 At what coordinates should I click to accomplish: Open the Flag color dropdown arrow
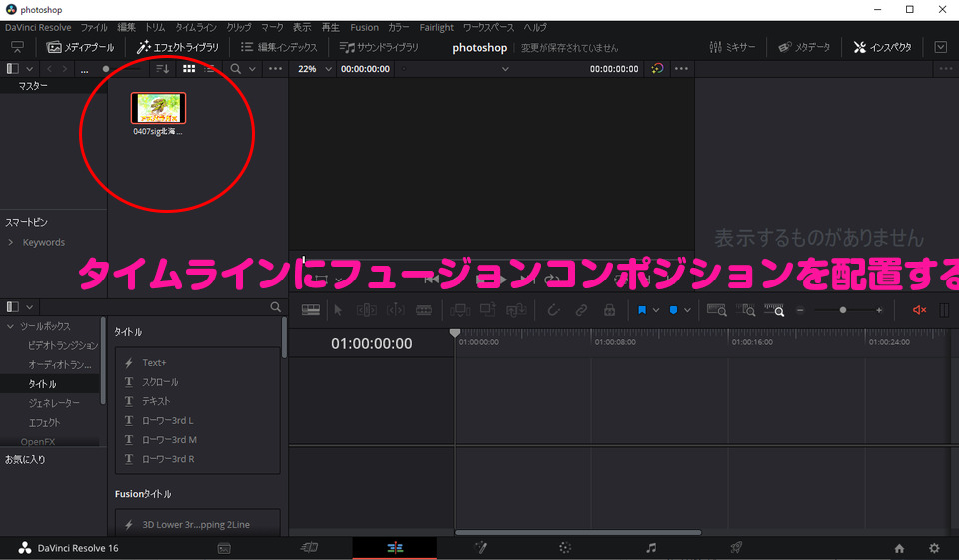(656, 310)
